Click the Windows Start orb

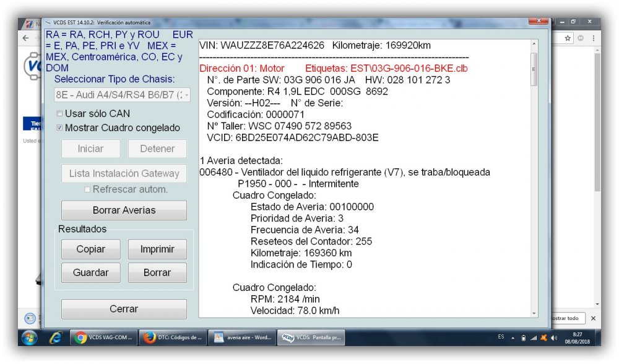pos(29,338)
